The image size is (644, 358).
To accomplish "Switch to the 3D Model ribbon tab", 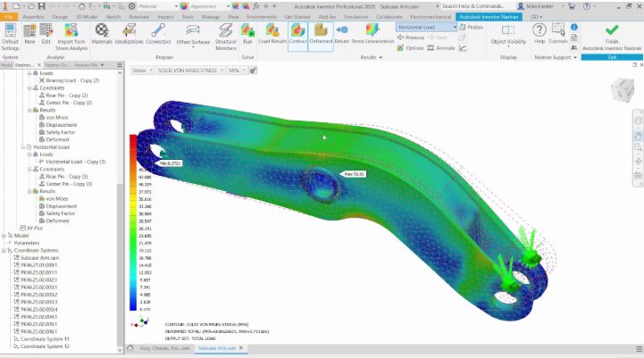I will [87, 17].
